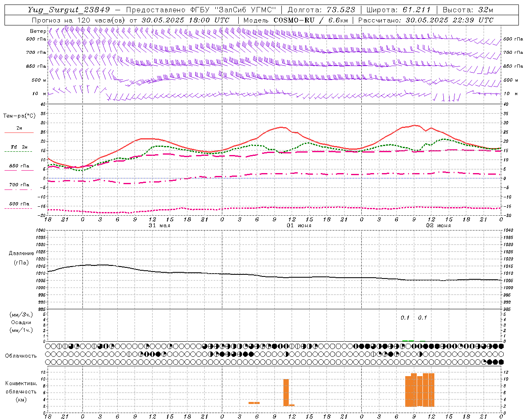525x420 pixels.
Task: Select the latitude value Широта: 61.211
Action: pyautogui.click(x=398, y=10)
